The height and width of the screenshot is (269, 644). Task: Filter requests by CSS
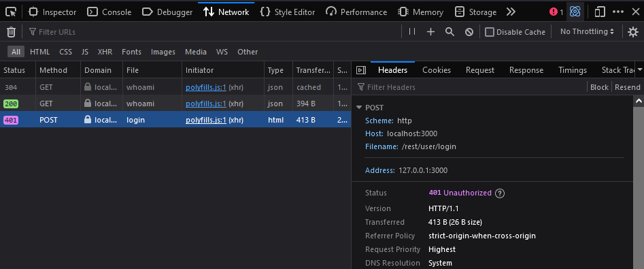[x=66, y=52]
